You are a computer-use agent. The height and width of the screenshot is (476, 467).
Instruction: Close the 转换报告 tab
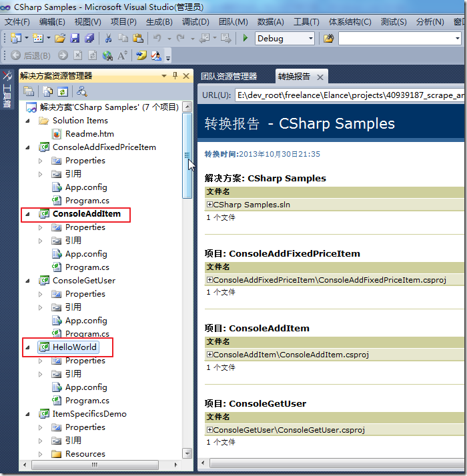click(320, 77)
